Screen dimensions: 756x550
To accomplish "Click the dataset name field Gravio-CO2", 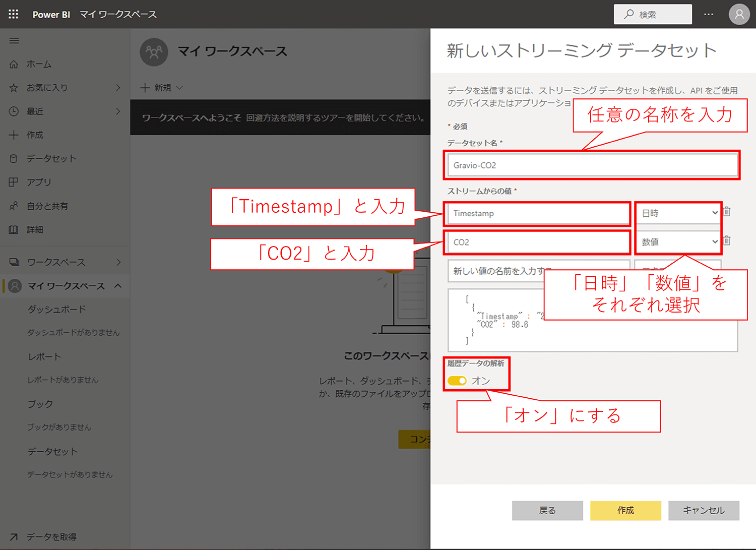I will 593,165.
